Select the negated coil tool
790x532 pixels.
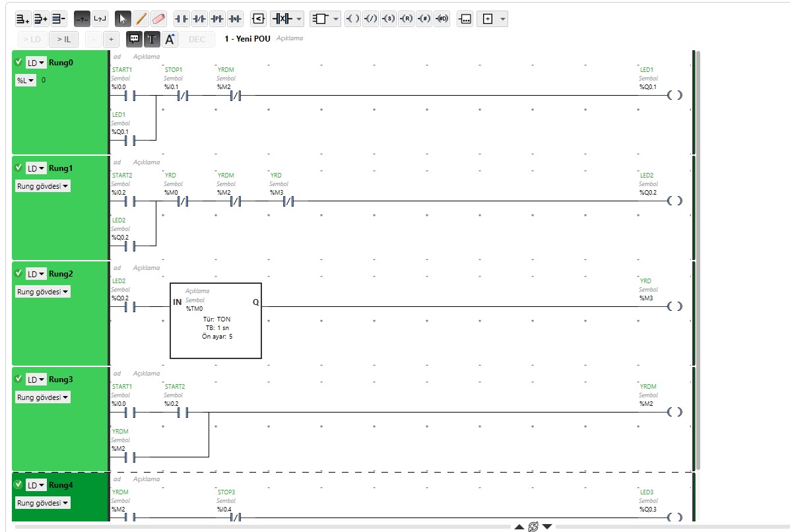[x=370, y=19]
